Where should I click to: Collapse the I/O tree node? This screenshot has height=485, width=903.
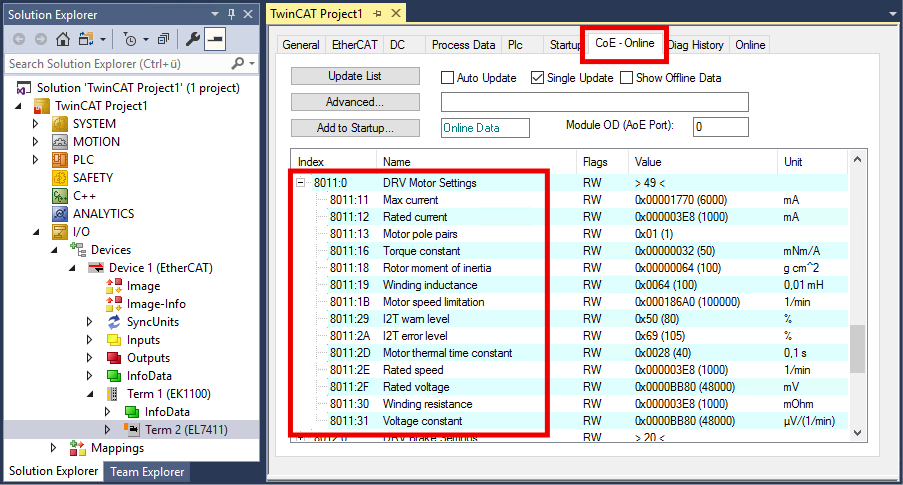(36, 232)
